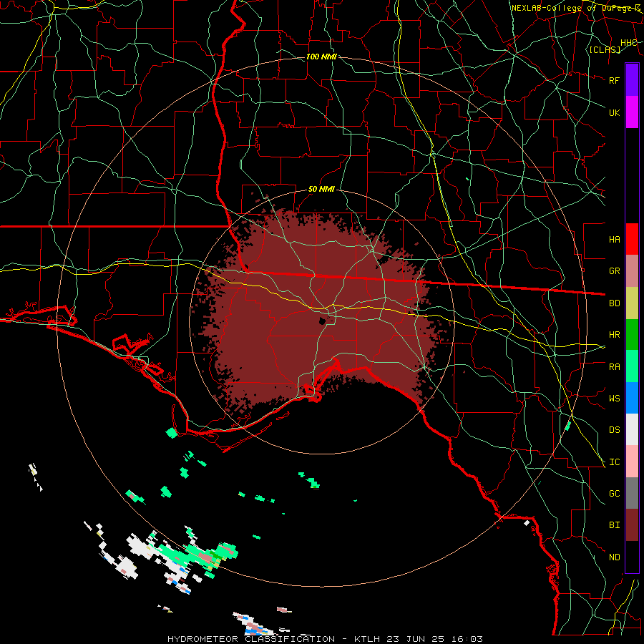Click the UK legend label
Viewport: 644px width, 644px height.
tap(615, 112)
